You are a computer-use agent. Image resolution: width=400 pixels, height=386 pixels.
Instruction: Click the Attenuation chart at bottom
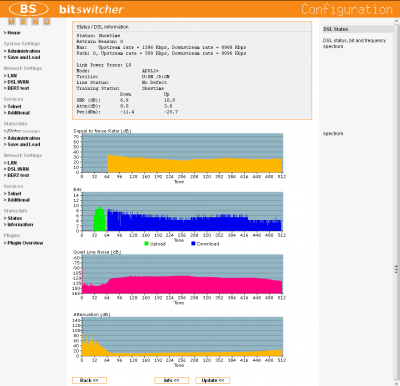point(182,337)
